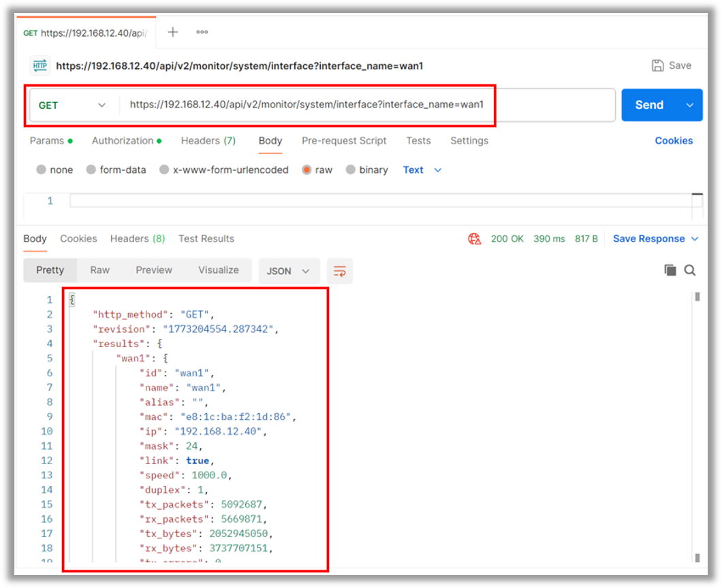Open the Save Response dropdown

coord(655,238)
